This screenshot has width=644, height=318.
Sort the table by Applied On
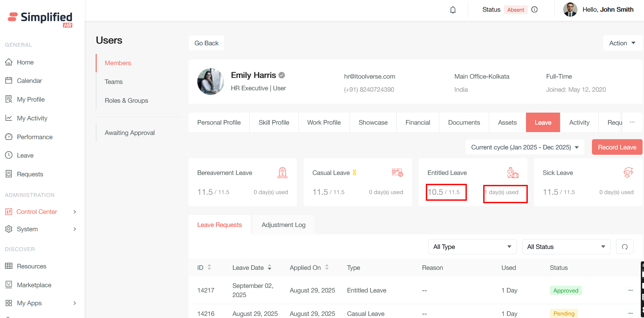coord(327,267)
